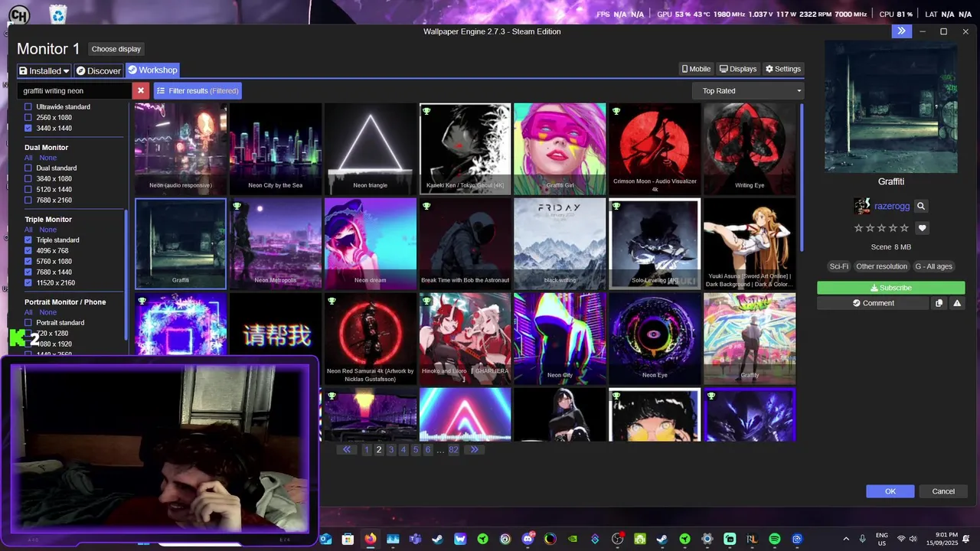980x551 pixels.
Task: Copy the wallpaper link beside Comment
Action: tap(939, 303)
